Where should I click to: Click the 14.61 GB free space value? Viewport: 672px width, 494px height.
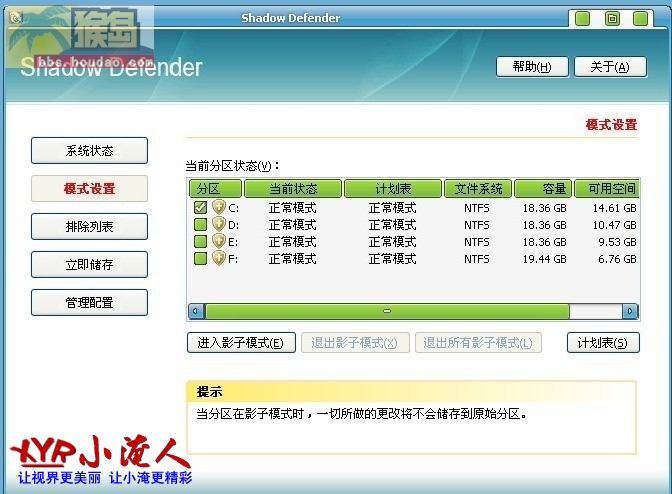click(x=615, y=208)
